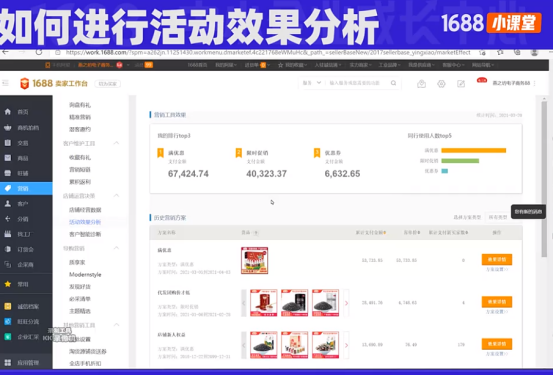The height and width of the screenshot is (376, 553).
Task: Open 企采商 in the dark sidebar
Action: (25, 265)
